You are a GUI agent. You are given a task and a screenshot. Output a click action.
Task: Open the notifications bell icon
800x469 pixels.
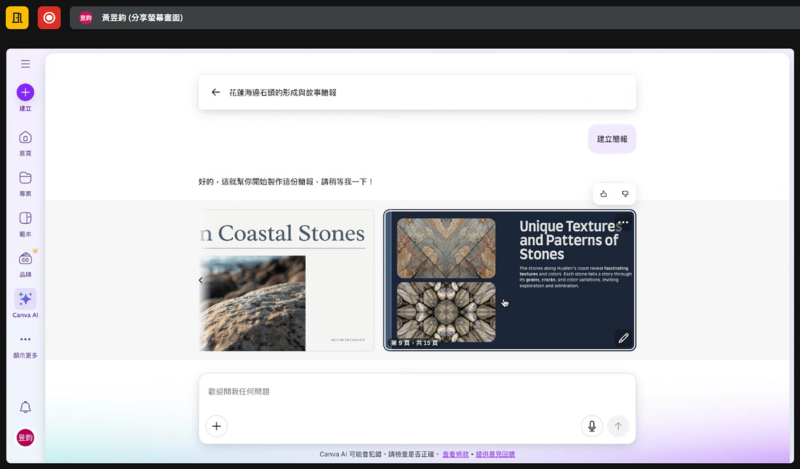25,407
